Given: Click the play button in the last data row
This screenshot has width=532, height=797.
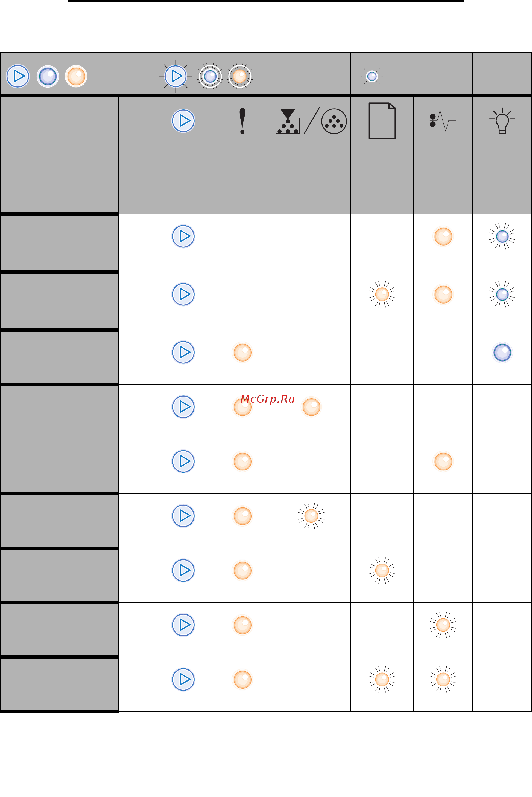Looking at the screenshot, I should pos(183,680).
